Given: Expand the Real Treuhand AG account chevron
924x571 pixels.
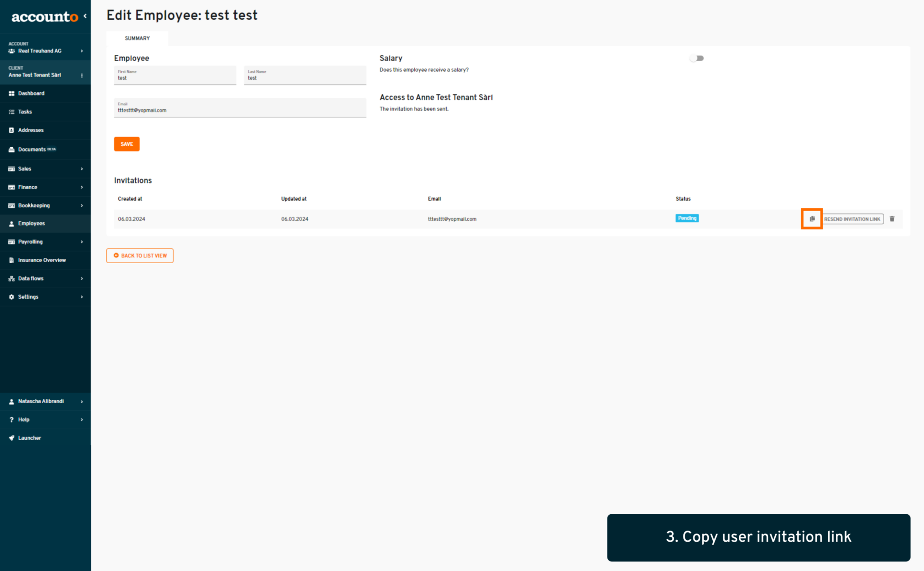Looking at the screenshot, I should click(x=82, y=51).
